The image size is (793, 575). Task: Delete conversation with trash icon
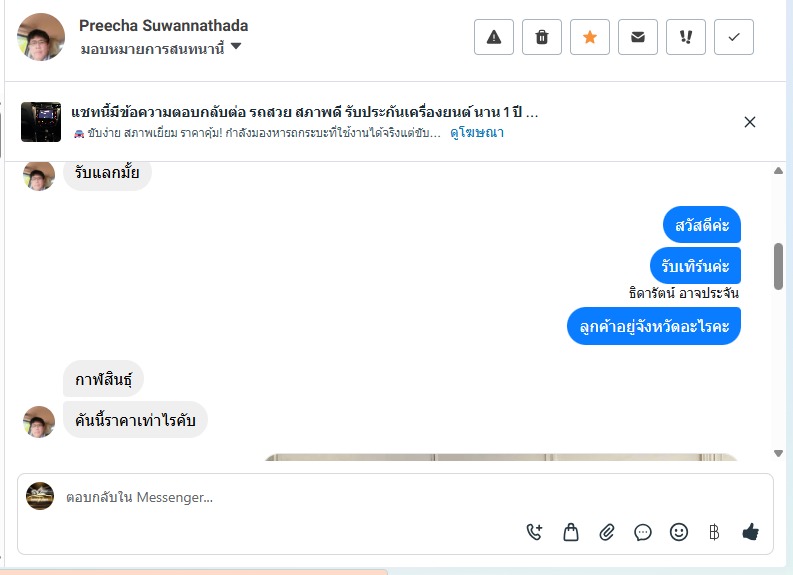[x=542, y=37]
